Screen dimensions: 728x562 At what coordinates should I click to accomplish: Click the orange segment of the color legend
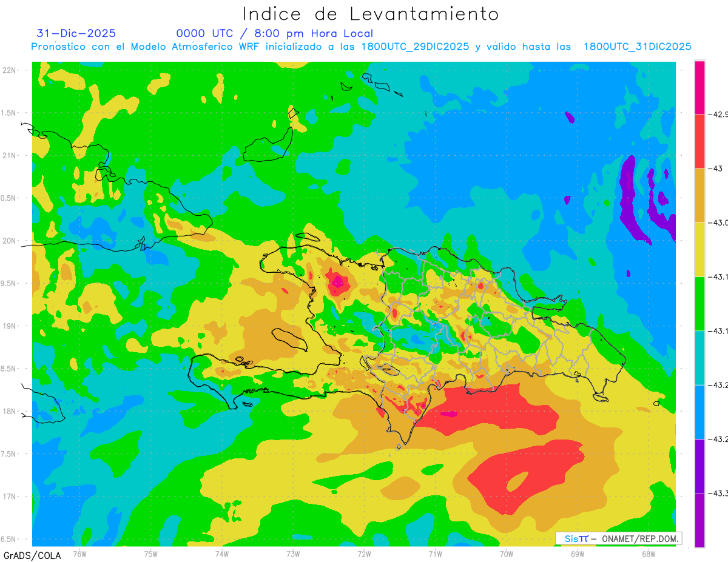pyautogui.click(x=699, y=195)
